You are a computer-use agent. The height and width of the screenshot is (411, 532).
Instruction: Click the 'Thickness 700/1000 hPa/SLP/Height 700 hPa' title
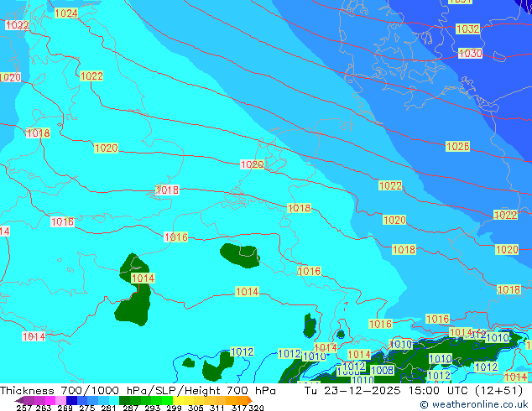point(138,391)
